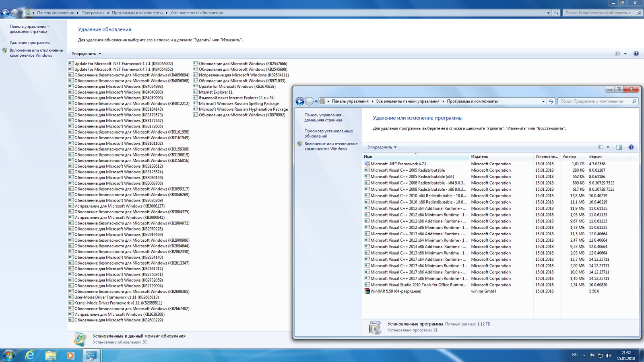Screen dimensions: 644x362
Task: Click the Control Panel taskbar button
Action: point(91,355)
